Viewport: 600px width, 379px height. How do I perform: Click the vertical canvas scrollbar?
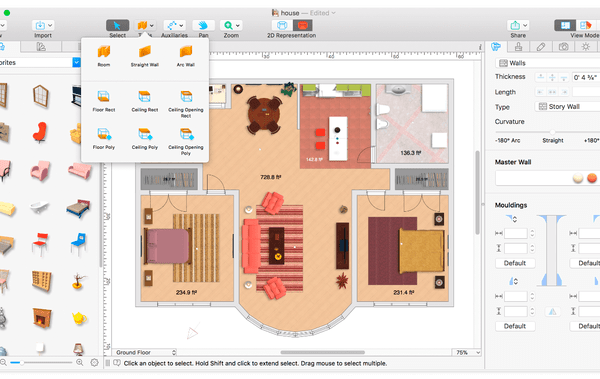coord(478,193)
